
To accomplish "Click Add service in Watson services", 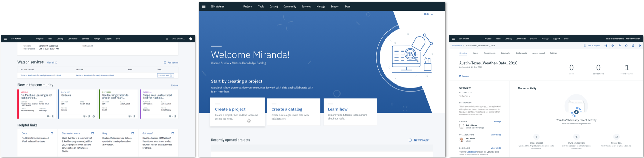I will tap(171, 63).
